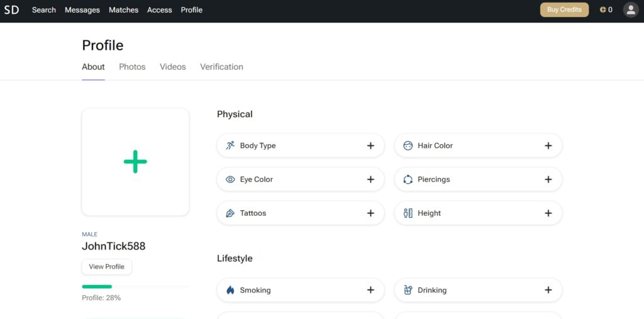Click the SD logo in header
Image resolution: width=644 pixels, height=319 pixels.
point(11,10)
